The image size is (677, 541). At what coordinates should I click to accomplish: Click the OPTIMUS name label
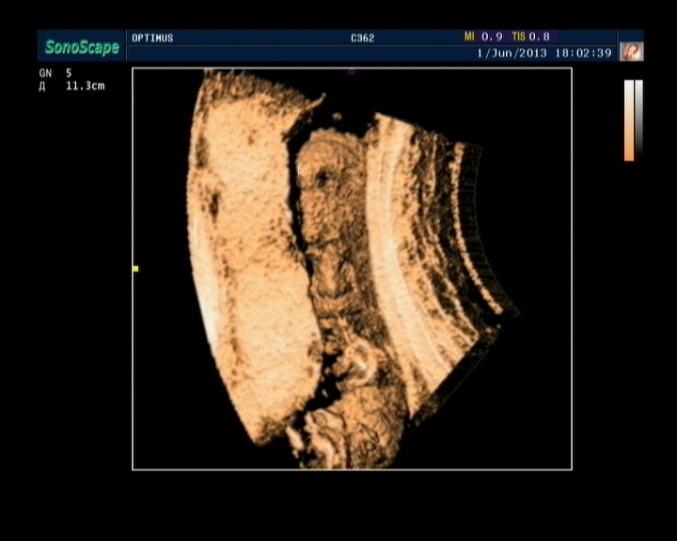click(x=152, y=38)
